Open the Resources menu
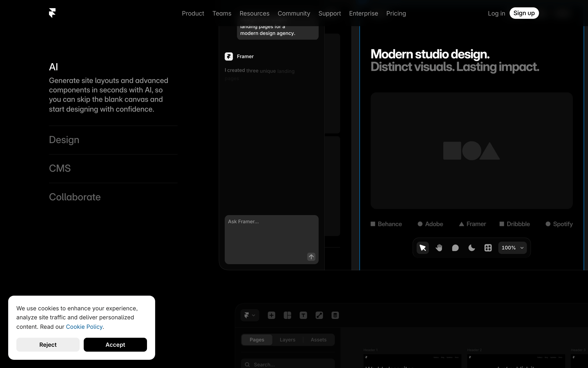This screenshot has height=368, width=588. (x=254, y=13)
